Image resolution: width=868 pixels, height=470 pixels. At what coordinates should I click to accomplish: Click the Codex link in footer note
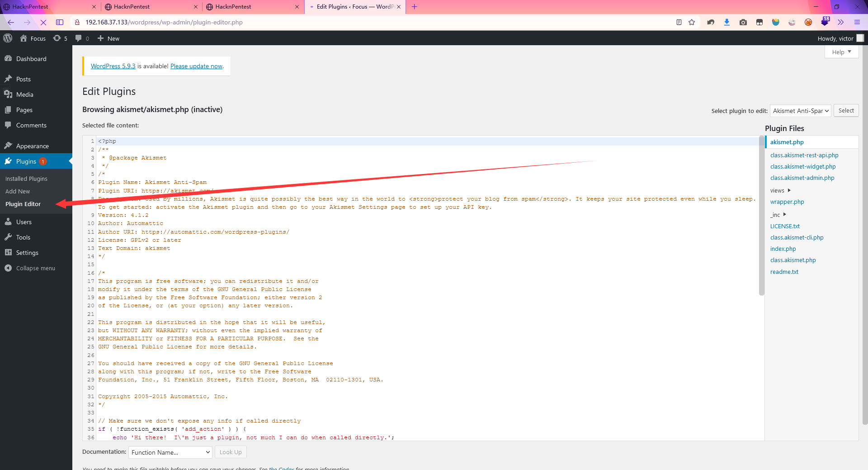282,468
